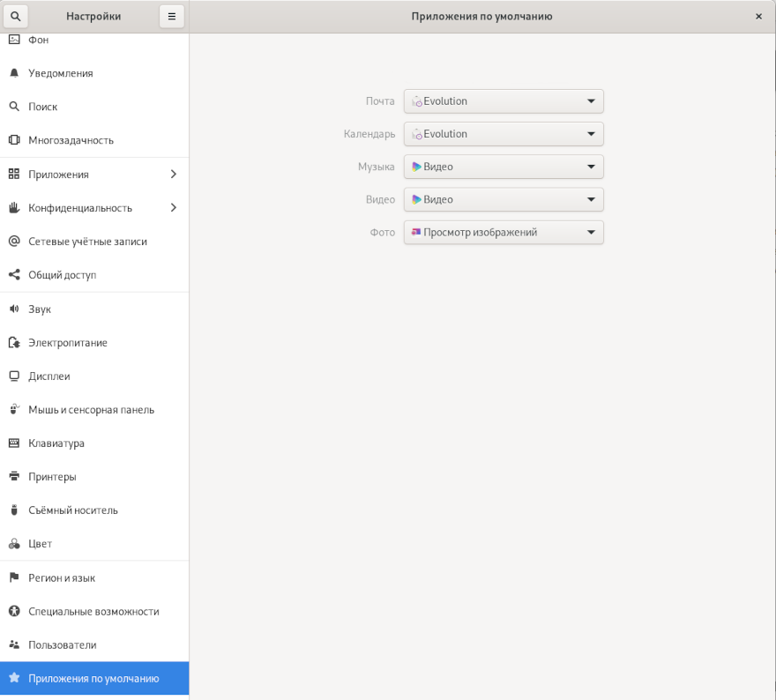
Task: Click the search magnifier icon in header
Action: coord(15,16)
